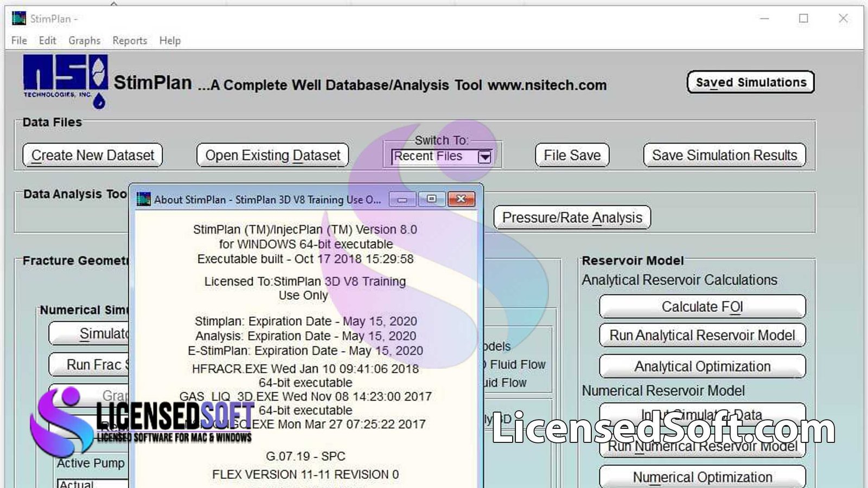Click 'G.07.19 - SPC' text

point(305,457)
